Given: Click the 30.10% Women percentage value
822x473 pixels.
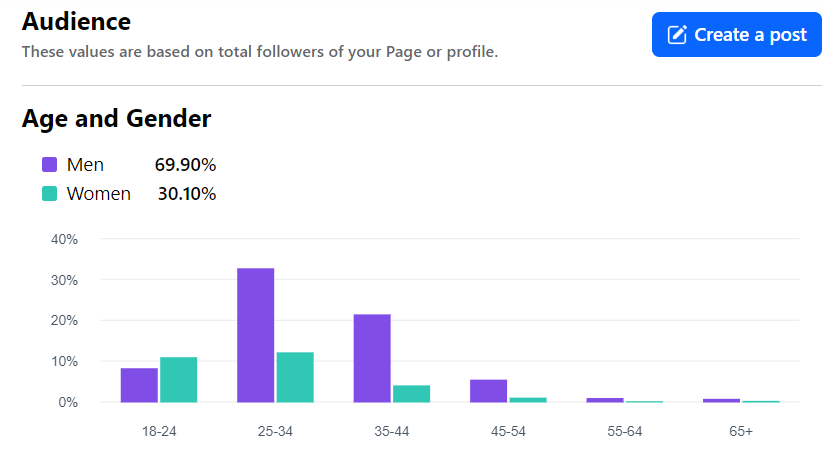Looking at the screenshot, I should coord(186,194).
